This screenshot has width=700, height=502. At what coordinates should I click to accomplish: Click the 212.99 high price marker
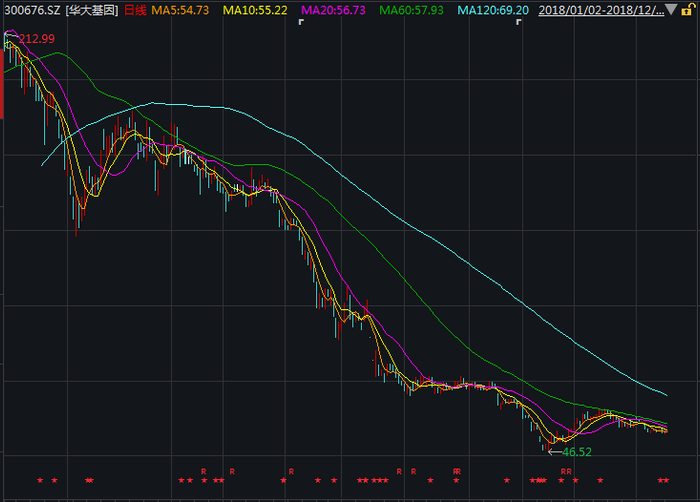pyautogui.click(x=36, y=39)
